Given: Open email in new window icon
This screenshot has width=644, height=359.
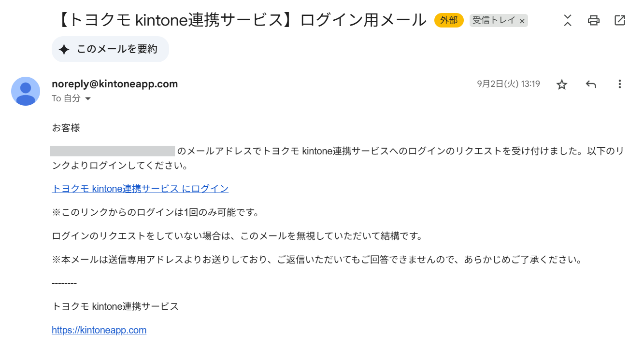Looking at the screenshot, I should click(x=619, y=20).
